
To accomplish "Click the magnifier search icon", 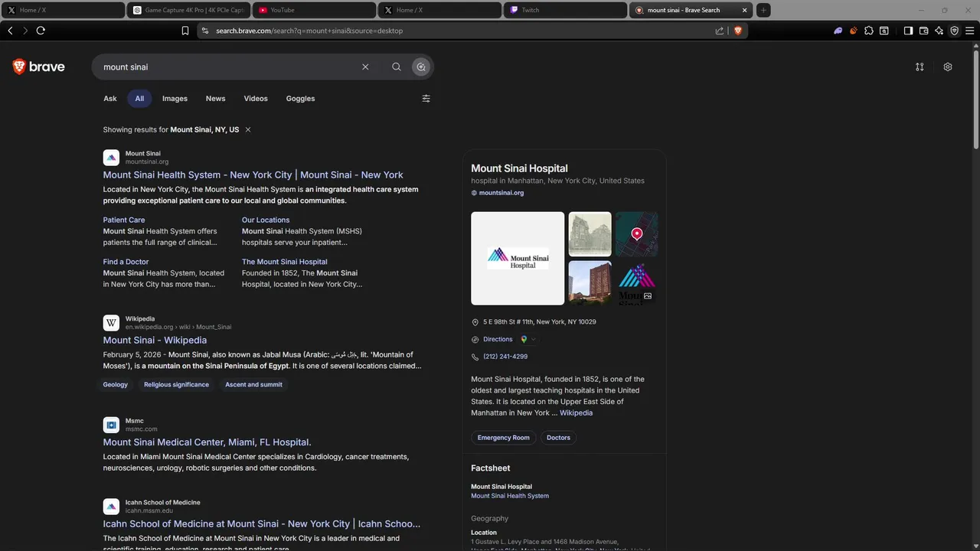I will (x=397, y=67).
